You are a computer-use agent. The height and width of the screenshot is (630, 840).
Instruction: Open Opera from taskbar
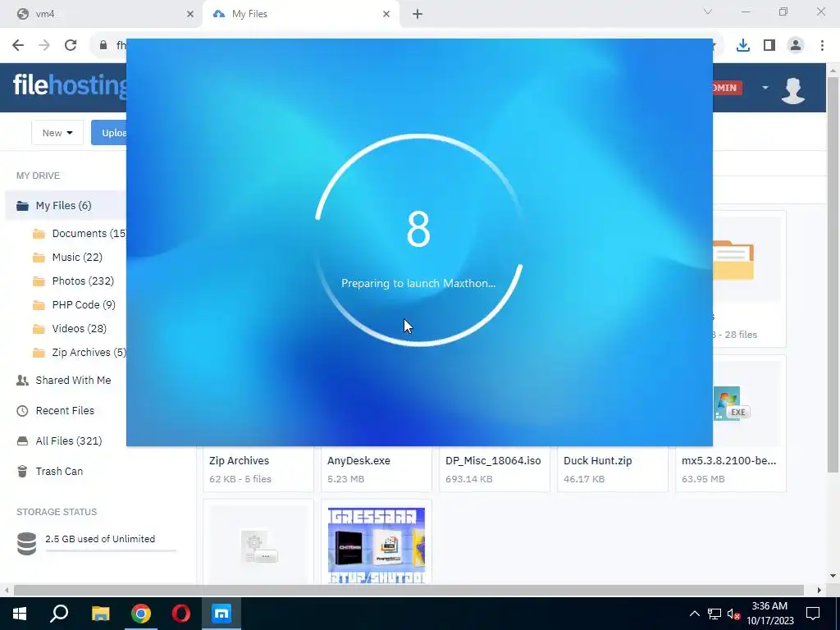tap(181, 614)
